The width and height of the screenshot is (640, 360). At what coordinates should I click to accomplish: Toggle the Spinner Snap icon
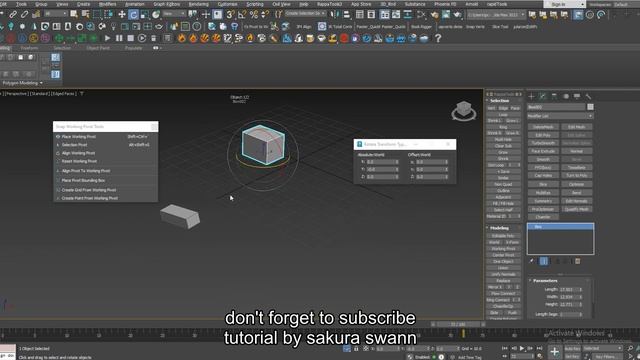pos(265,15)
